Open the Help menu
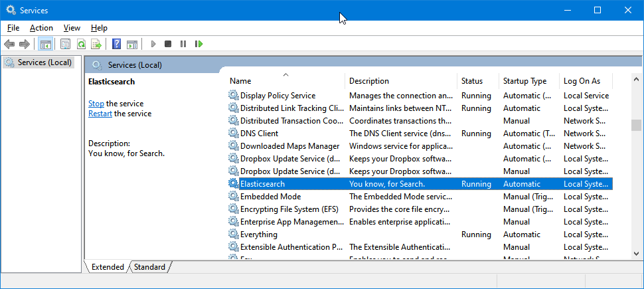Screen dimensions: 644x289 coord(99,28)
